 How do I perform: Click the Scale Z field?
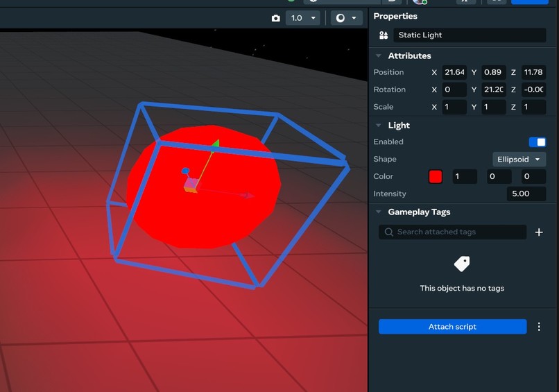click(533, 107)
